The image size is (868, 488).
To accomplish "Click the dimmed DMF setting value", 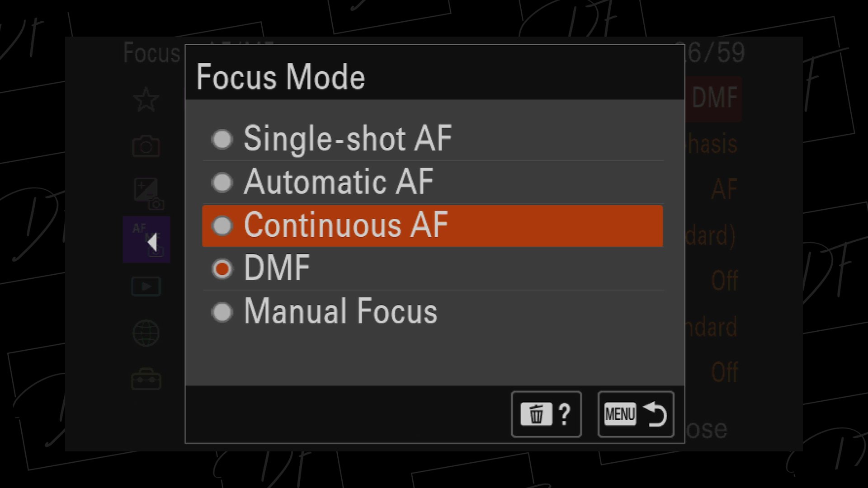I will (x=714, y=98).
